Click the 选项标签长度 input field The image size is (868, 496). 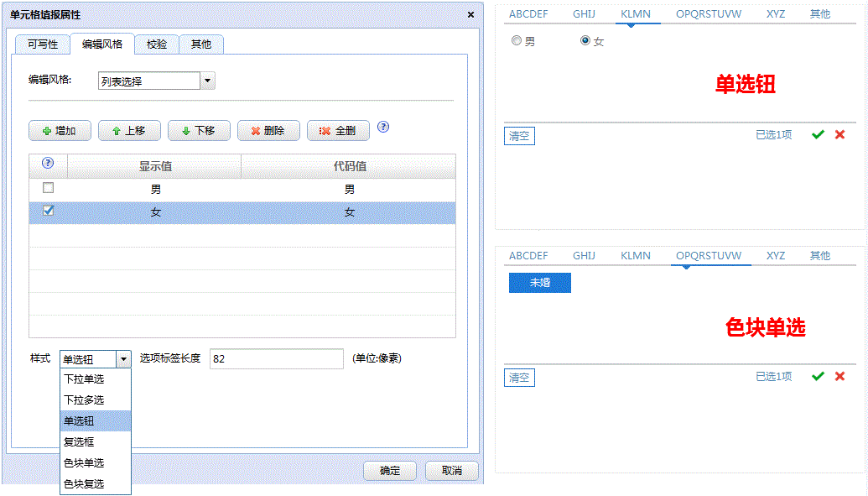tap(276, 359)
